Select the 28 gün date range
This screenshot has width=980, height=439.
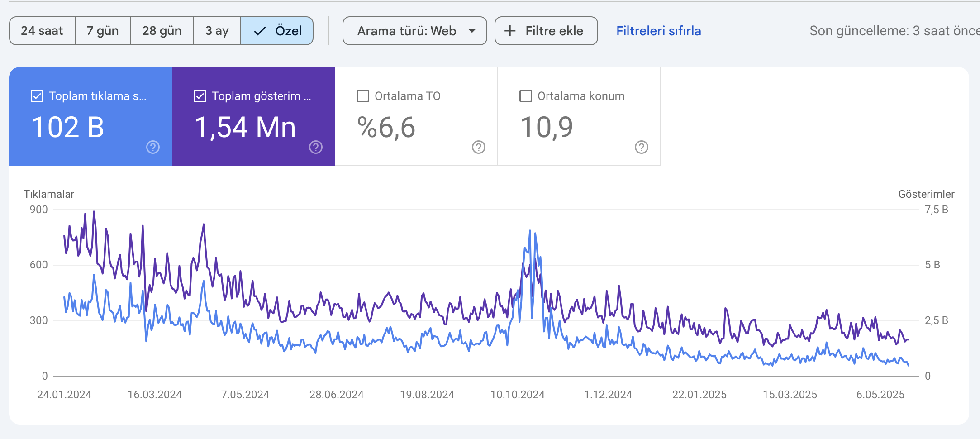click(162, 31)
